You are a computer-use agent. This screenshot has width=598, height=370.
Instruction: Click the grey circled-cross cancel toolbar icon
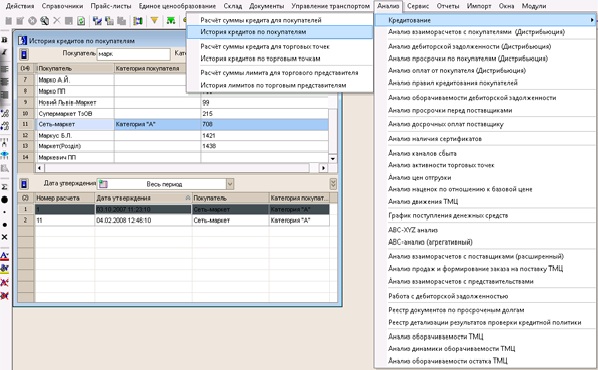(x=32, y=21)
